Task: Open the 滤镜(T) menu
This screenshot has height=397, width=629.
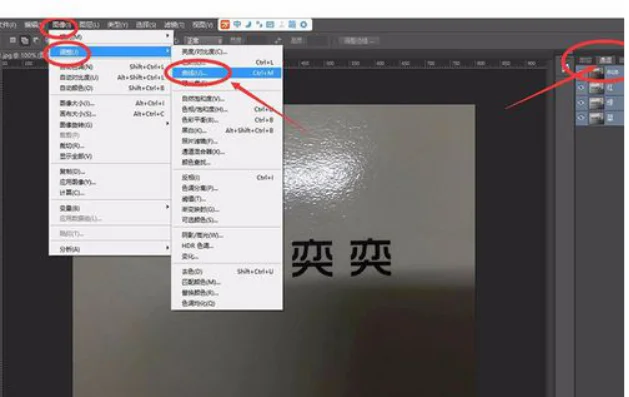Action: coord(174,25)
